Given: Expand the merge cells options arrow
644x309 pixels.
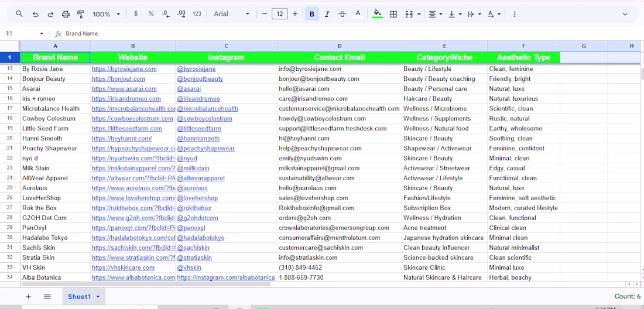Looking at the screenshot, I should coord(419,14).
